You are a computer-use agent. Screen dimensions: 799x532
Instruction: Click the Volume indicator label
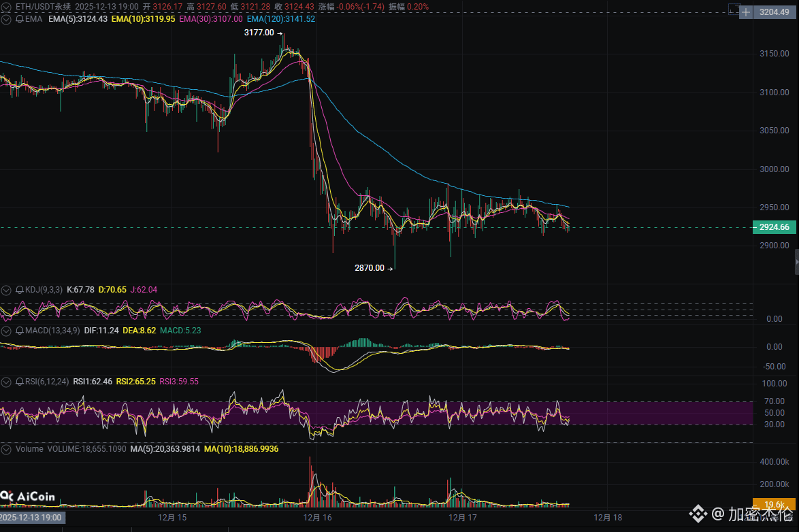click(x=29, y=449)
